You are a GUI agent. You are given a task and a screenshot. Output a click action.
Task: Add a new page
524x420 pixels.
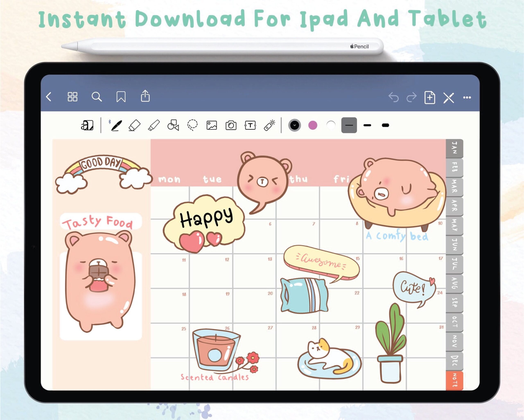(430, 97)
